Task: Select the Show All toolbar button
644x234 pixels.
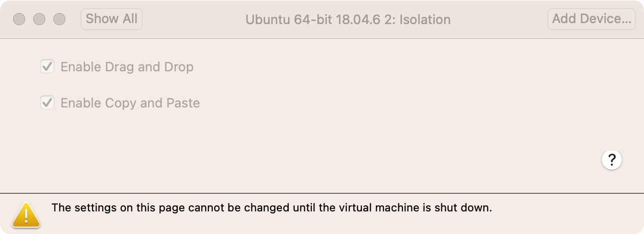Action: pyautogui.click(x=112, y=19)
